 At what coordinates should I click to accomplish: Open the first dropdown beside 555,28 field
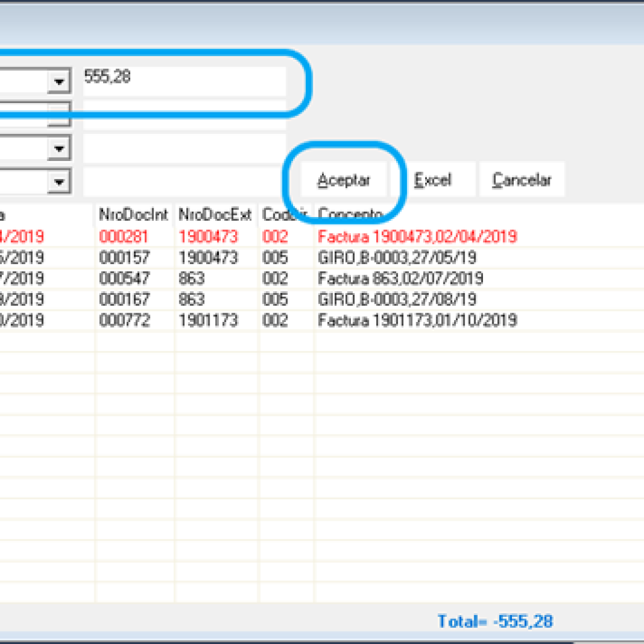point(59,81)
